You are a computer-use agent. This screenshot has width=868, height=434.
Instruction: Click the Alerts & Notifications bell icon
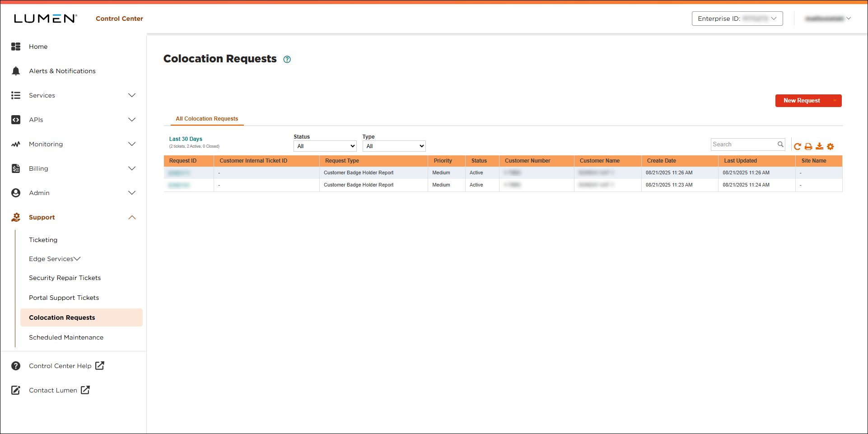tap(16, 71)
